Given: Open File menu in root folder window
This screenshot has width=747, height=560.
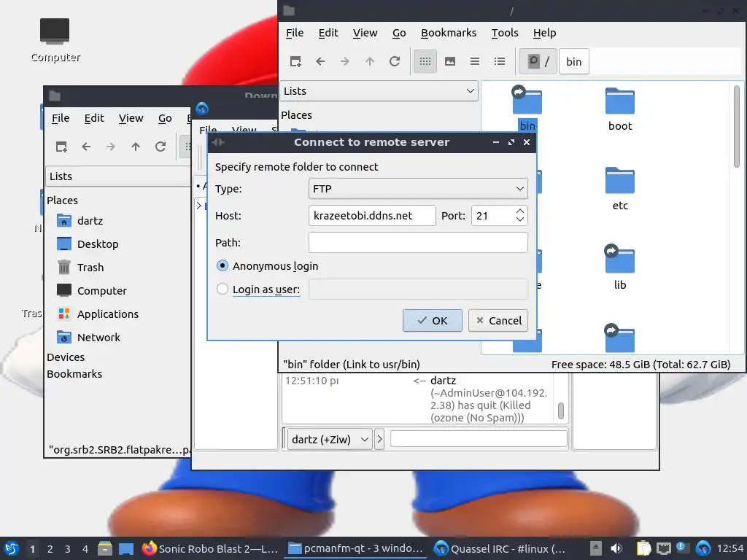Looking at the screenshot, I should point(295,33).
